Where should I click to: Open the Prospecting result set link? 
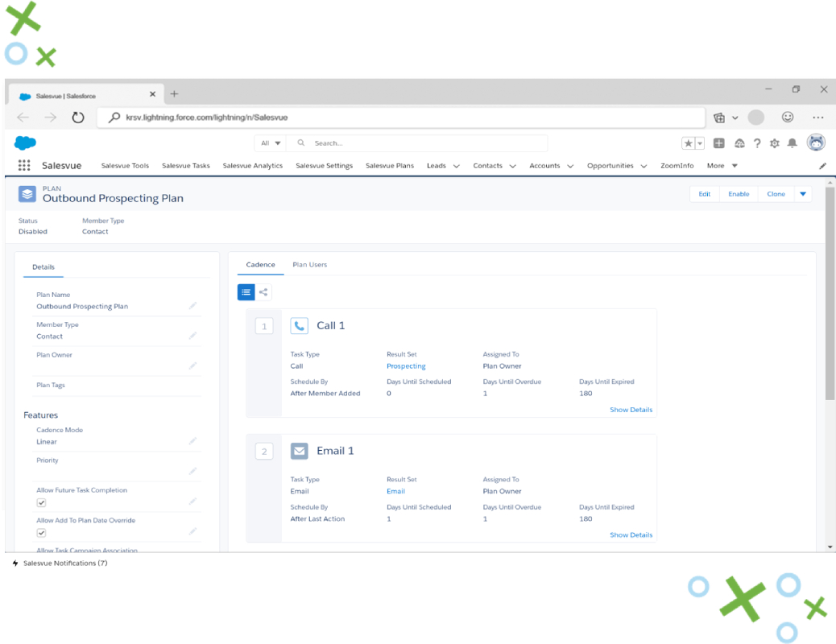tap(406, 366)
